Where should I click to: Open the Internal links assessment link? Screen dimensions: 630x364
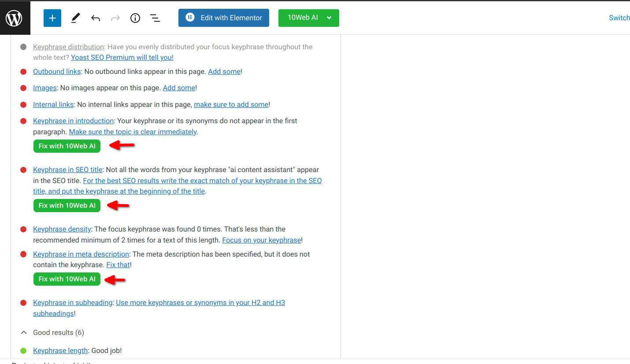tap(53, 104)
